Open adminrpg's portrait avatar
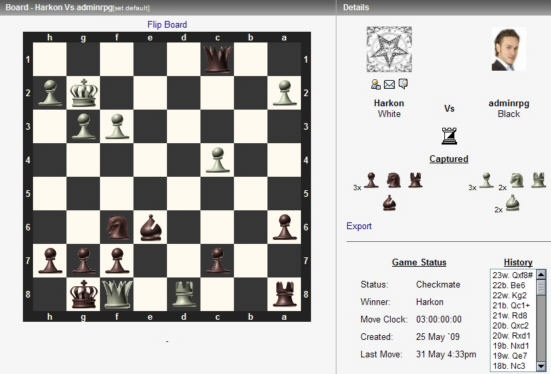This screenshot has width=551, height=374. 508,49
